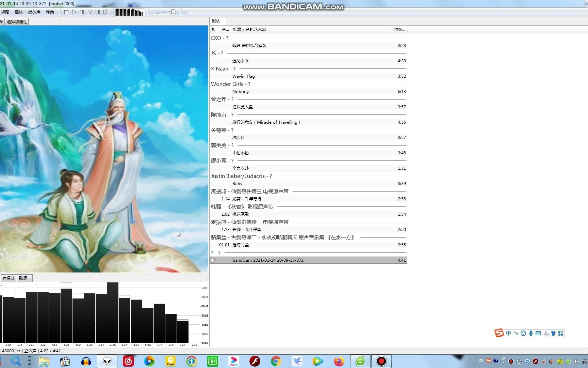
Task: Open Firefox taskbar icon
Action: click(339, 361)
